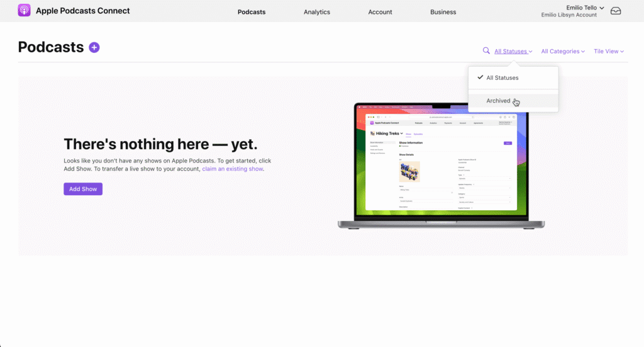Click the Apple Podcasts Connect title text

[x=83, y=11]
